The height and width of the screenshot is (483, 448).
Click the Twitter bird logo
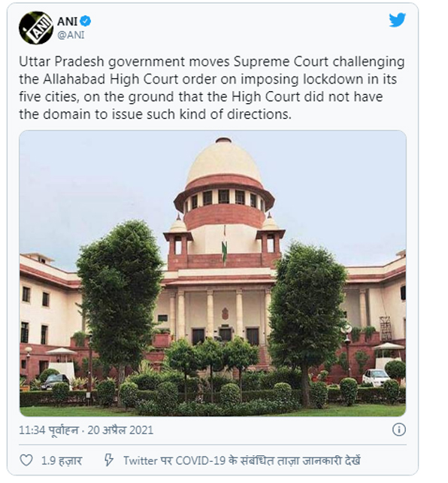pos(397,20)
